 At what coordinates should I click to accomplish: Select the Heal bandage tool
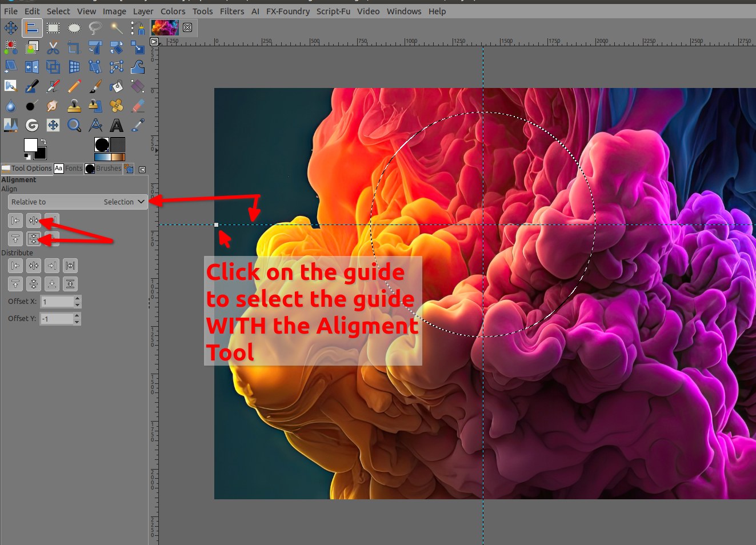coord(117,106)
